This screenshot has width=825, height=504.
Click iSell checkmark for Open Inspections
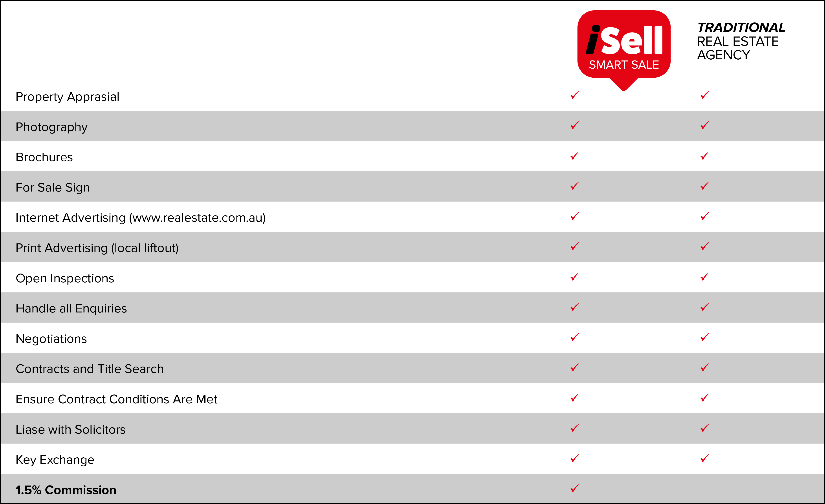click(575, 277)
